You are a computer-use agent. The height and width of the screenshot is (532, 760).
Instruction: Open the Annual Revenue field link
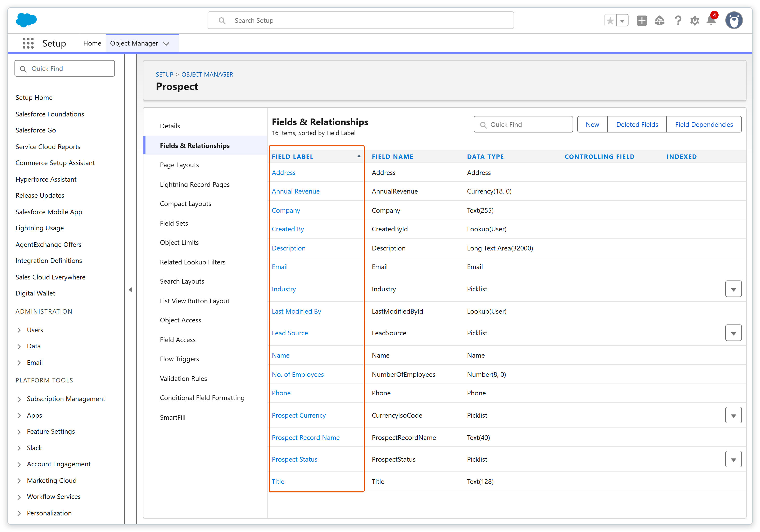[296, 191]
